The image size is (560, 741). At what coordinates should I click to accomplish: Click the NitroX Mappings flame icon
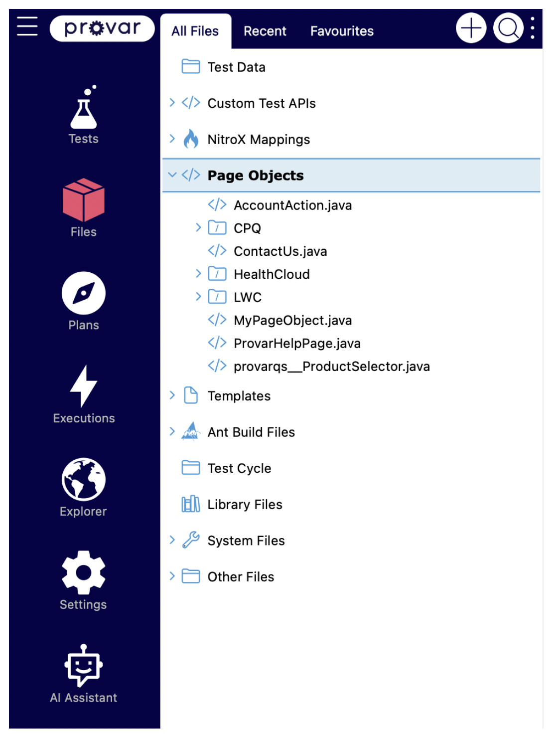tap(191, 139)
